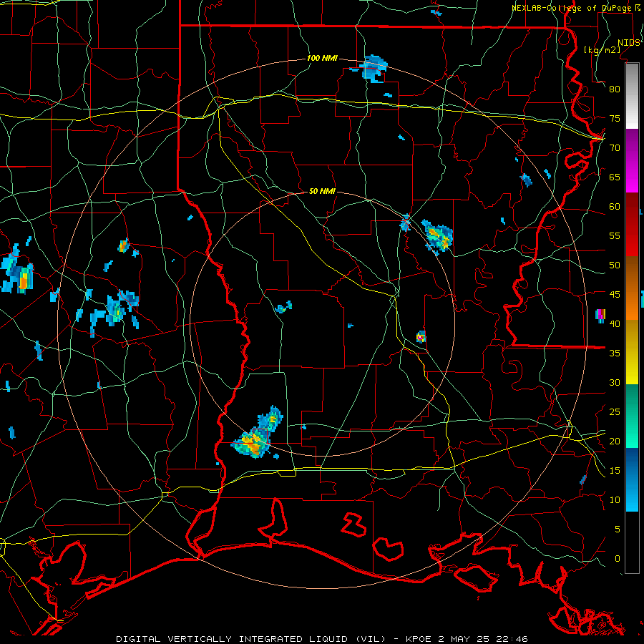Click the "100 NMI" range ring label
Viewport: 644px width, 644px height.
click(322, 58)
